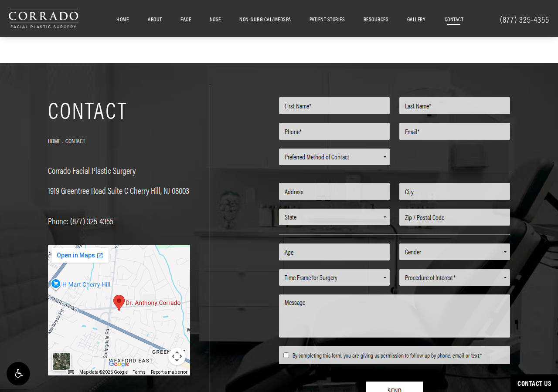Call the header phone number (877) 325-4355
This screenshot has width=558, height=392.
pyautogui.click(x=524, y=20)
